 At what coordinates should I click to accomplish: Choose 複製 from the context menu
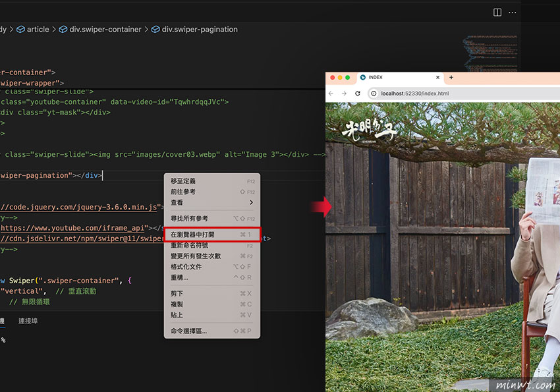[212, 304]
